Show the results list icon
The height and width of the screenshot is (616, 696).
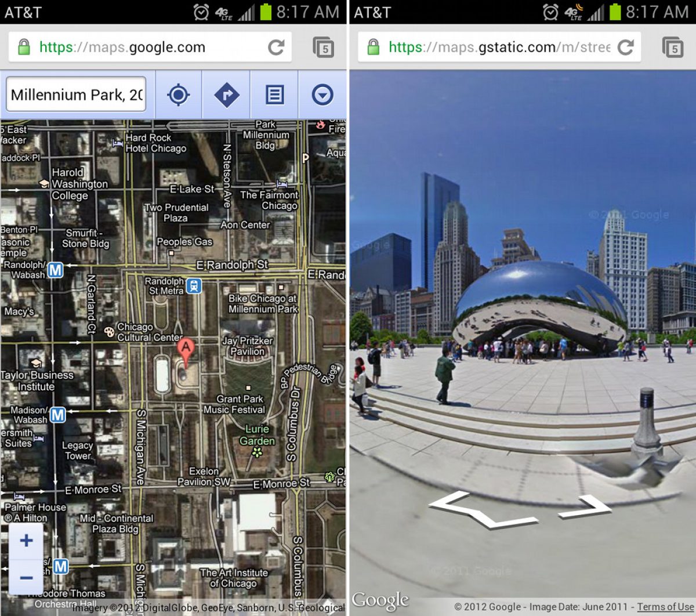(274, 95)
